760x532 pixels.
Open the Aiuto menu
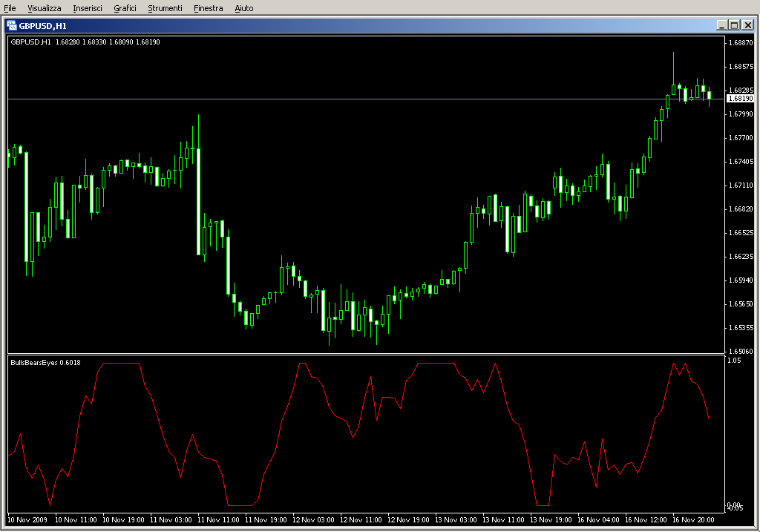click(244, 8)
